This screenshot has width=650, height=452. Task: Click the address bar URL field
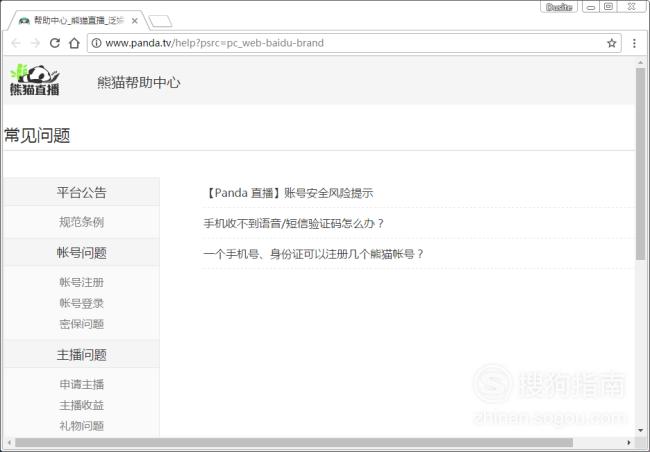pos(354,43)
